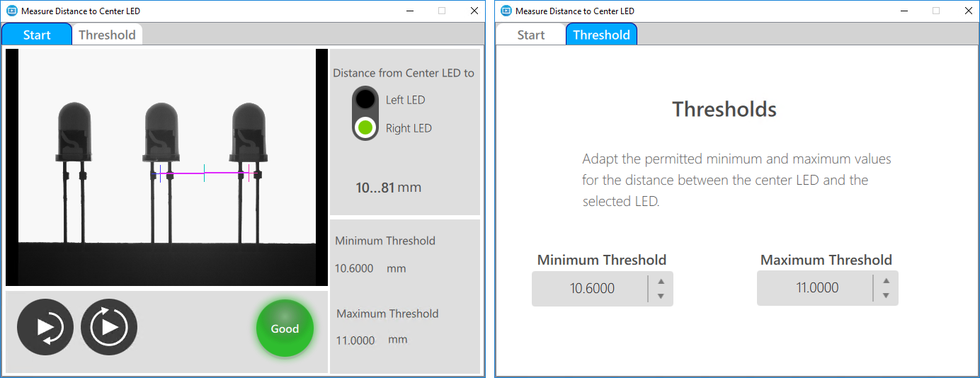Image resolution: width=980 pixels, height=378 pixels.
Task: Select the Left LED option
Action: click(x=365, y=100)
